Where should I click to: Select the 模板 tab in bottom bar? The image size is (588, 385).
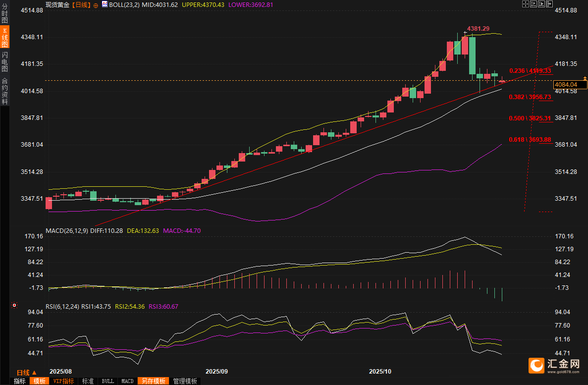(39, 381)
